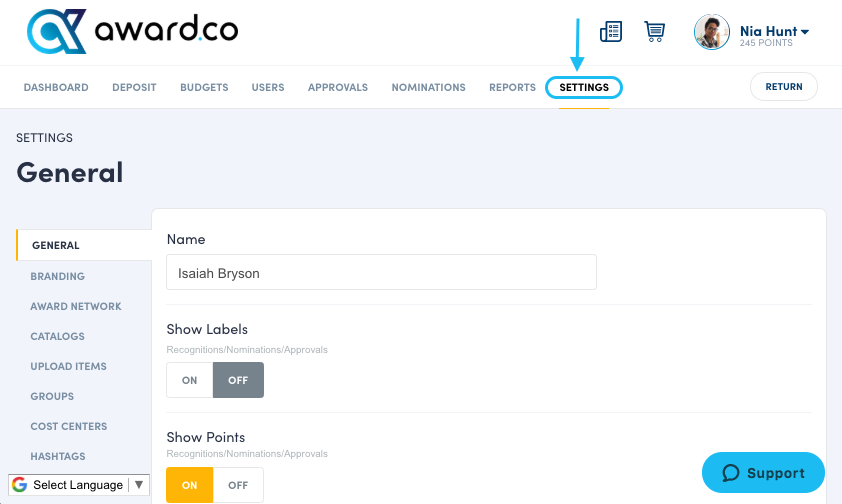Open Cost Centers settings section

pos(69,427)
